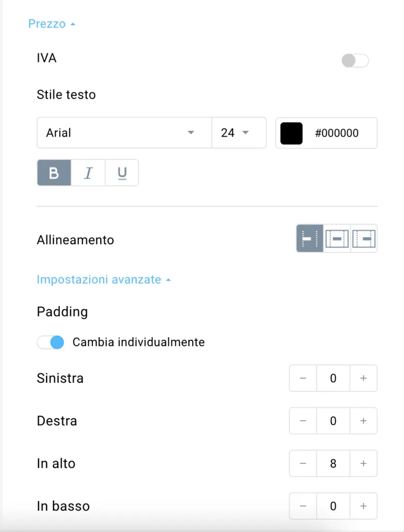The image size is (404, 532).
Task: Apply underline text style
Action: [122, 172]
